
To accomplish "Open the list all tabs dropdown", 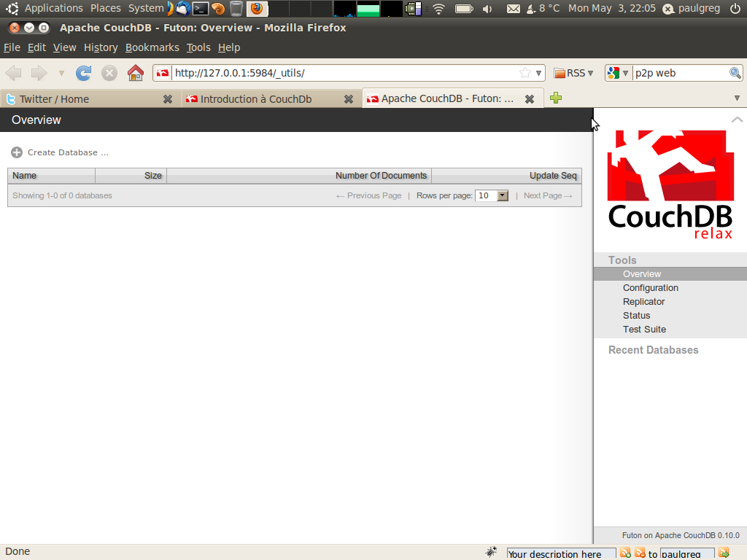I will coord(737,98).
